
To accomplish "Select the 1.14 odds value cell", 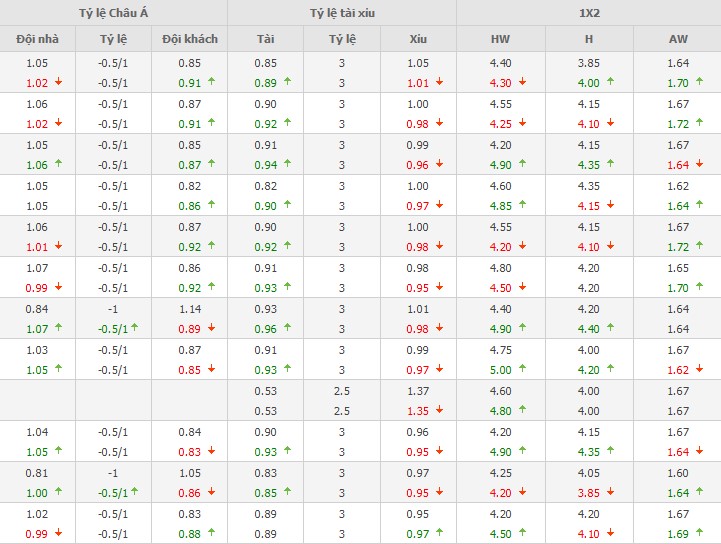I will [189, 309].
